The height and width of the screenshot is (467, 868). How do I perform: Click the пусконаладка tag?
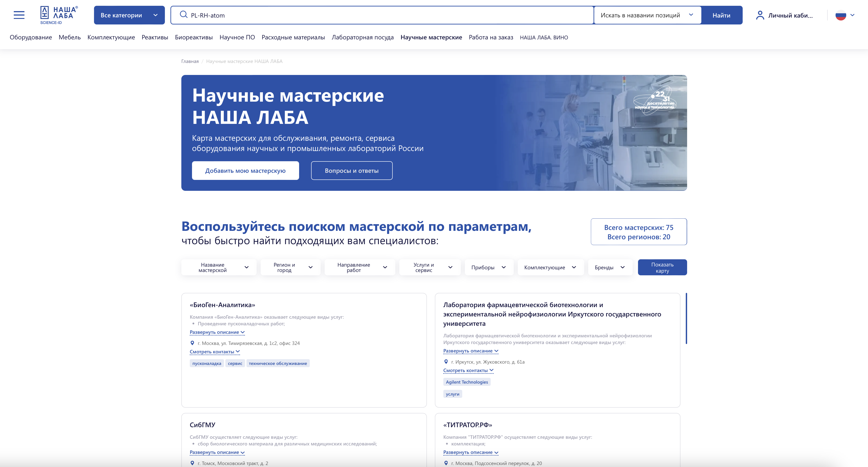click(206, 363)
